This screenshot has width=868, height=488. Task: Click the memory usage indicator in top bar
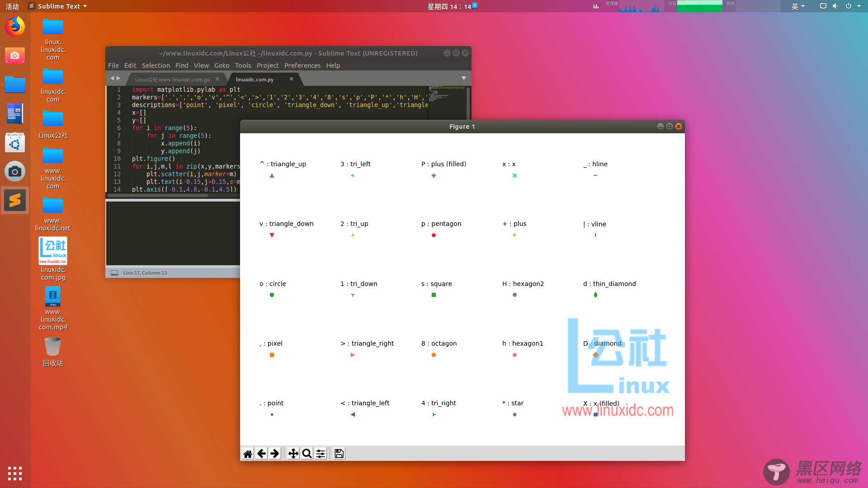pyautogui.click(x=699, y=6)
